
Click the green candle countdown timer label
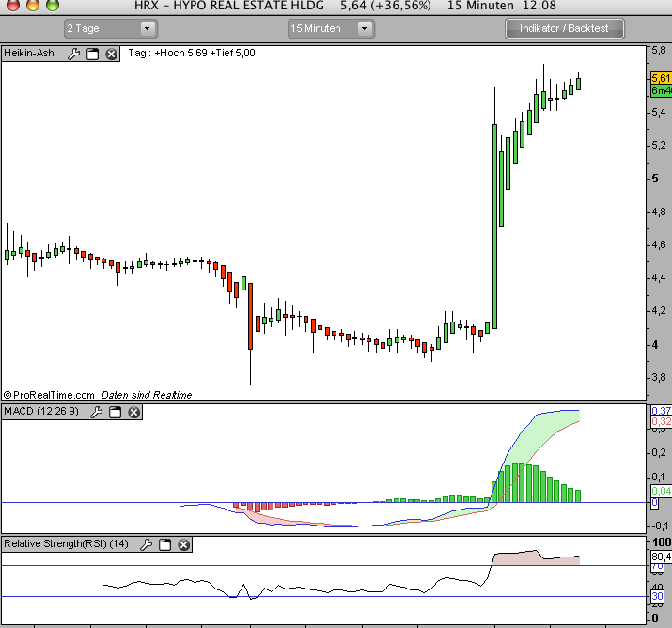tap(662, 91)
